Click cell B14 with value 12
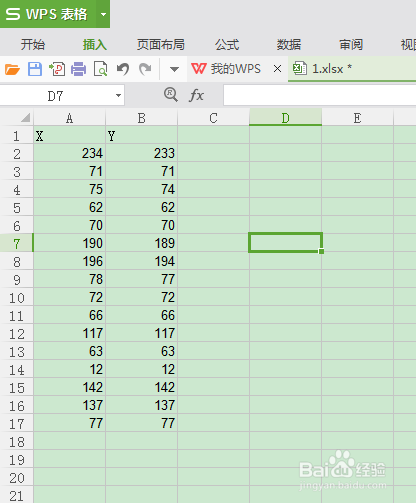The width and height of the screenshot is (416, 503). tap(141, 370)
